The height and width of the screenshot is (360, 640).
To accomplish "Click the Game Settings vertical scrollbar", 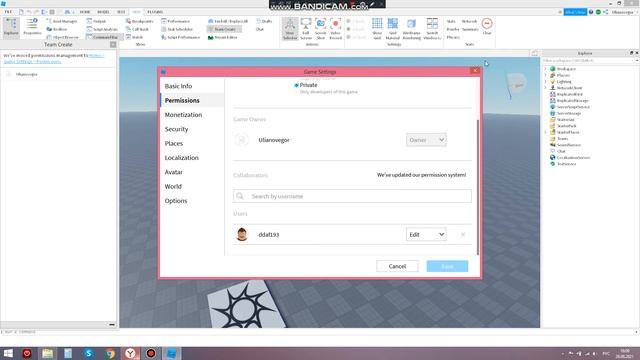I will pyautogui.click(x=478, y=188).
